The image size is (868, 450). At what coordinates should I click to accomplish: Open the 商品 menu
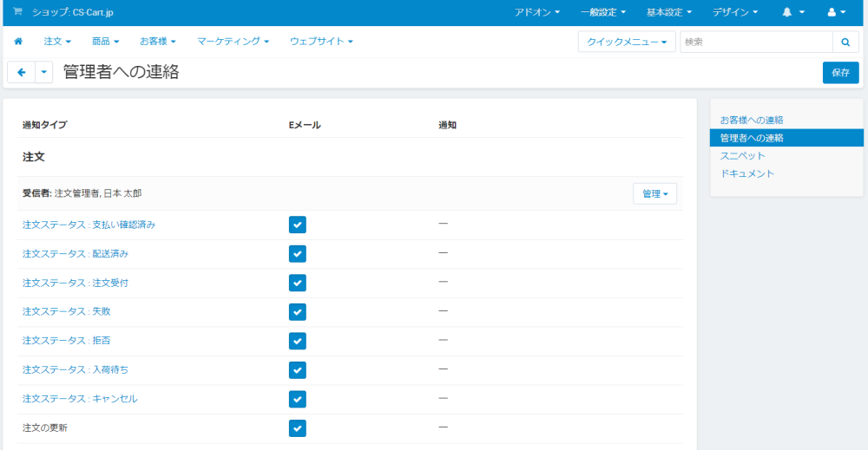point(106,42)
